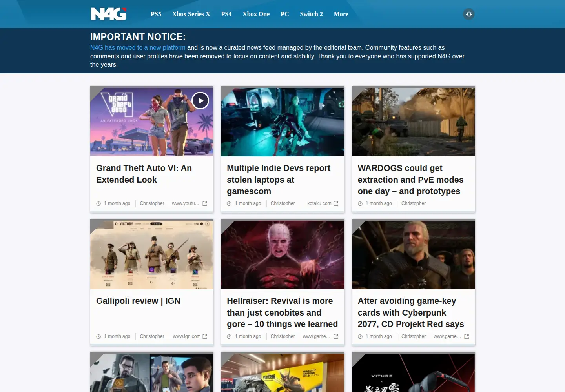The image size is (565, 392).
Task: Go to the PS4 section
Action: coord(226,14)
